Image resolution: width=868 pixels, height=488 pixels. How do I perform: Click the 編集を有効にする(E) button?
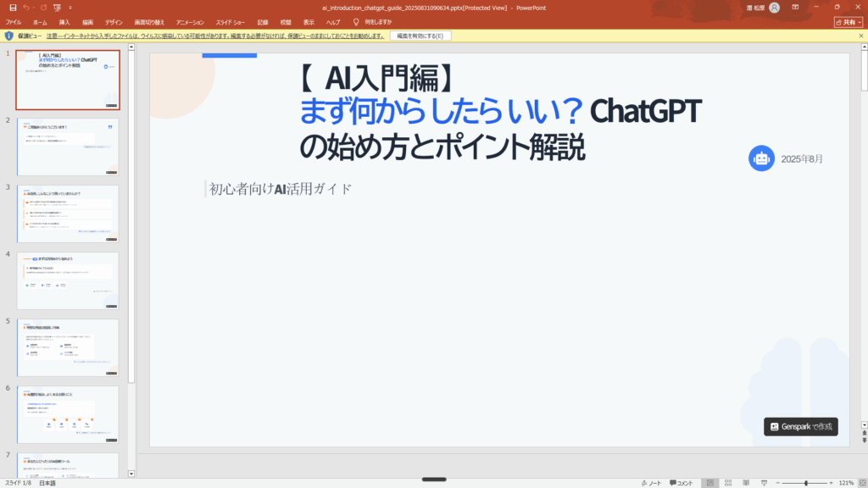(420, 36)
